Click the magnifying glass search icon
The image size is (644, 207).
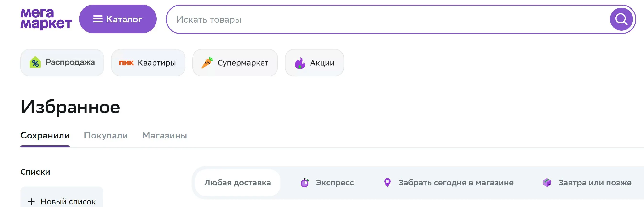(621, 19)
